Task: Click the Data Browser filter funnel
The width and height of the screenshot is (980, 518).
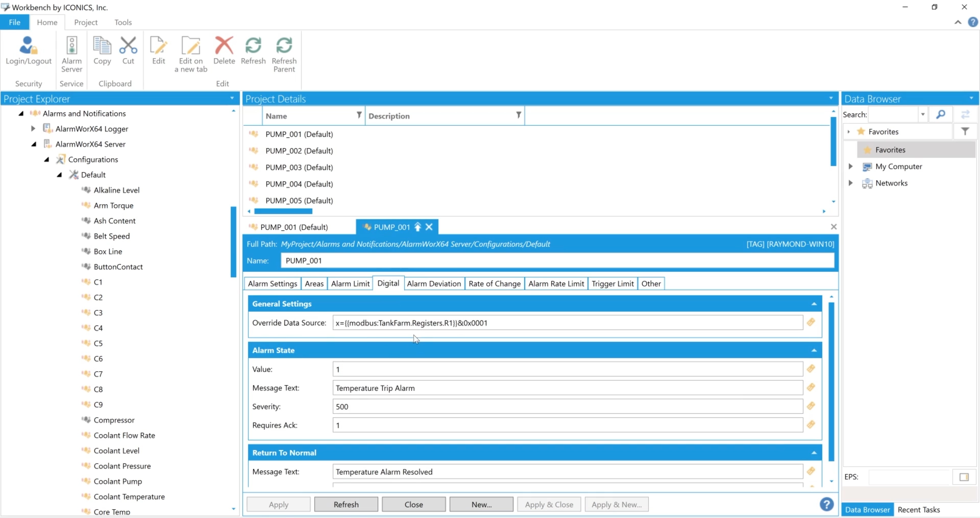Action: (965, 131)
